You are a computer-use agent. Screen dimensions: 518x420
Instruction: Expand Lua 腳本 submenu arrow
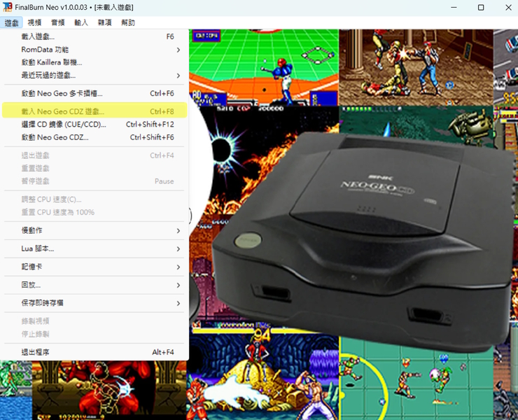178,248
